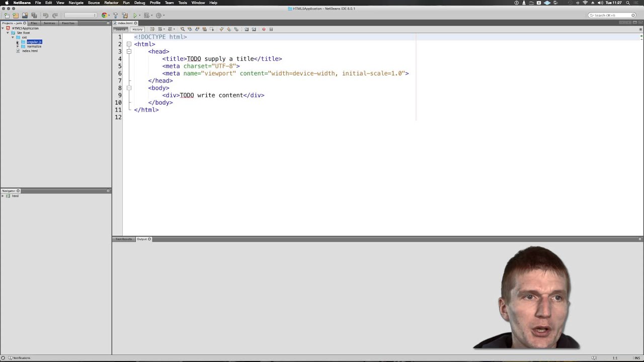The height and width of the screenshot is (362, 644).
Task: Click the Stop Macro Recording icon
Action: click(271, 29)
